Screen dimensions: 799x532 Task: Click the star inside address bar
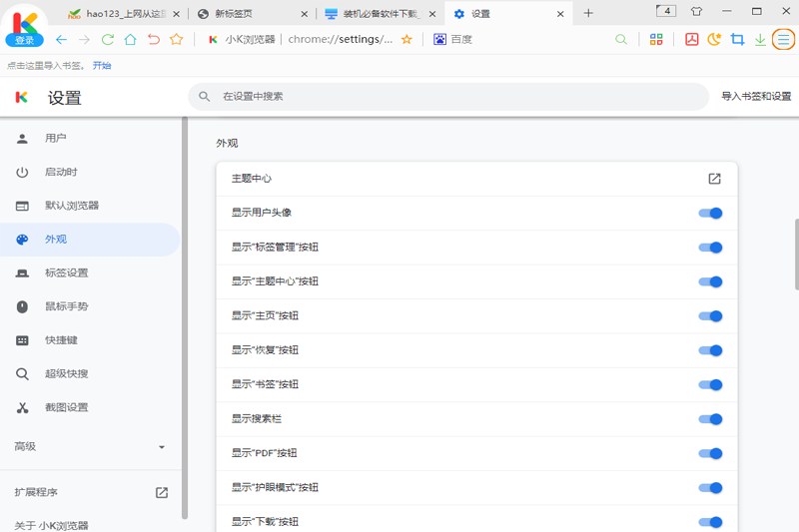coord(406,39)
